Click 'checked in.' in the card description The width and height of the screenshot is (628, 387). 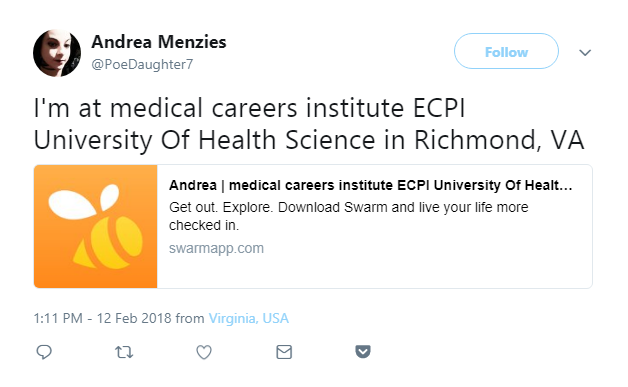pos(204,226)
